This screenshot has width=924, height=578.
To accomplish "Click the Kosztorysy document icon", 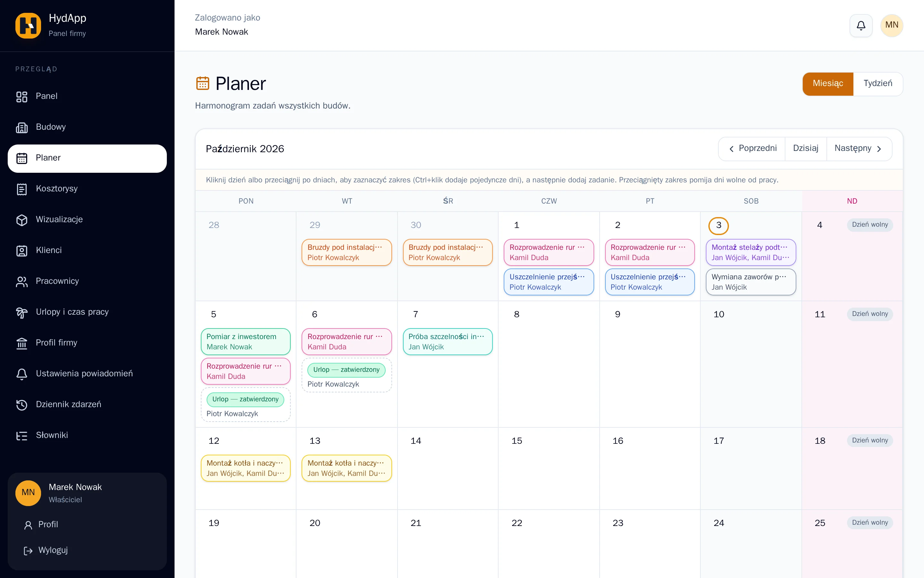I will [22, 189].
